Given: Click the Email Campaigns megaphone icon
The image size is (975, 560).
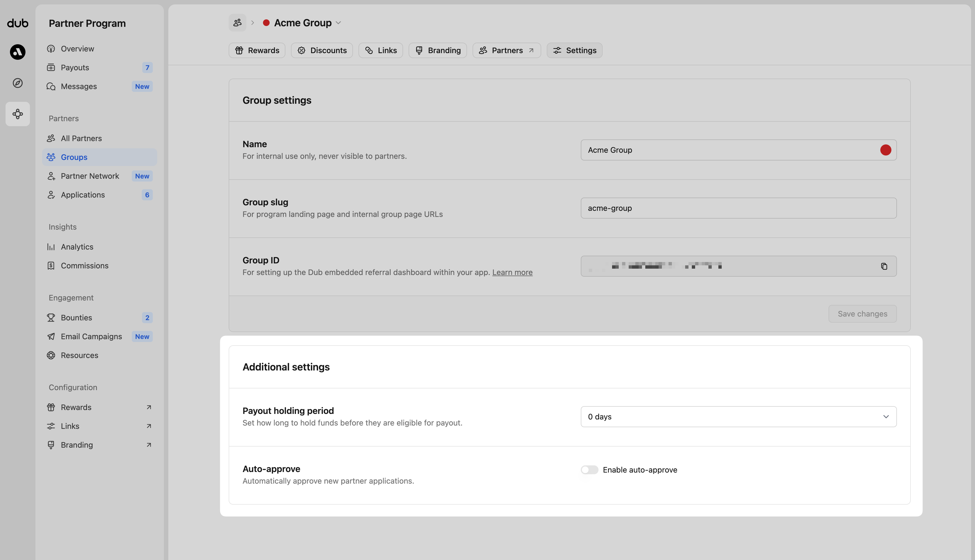Looking at the screenshot, I should click(x=51, y=336).
